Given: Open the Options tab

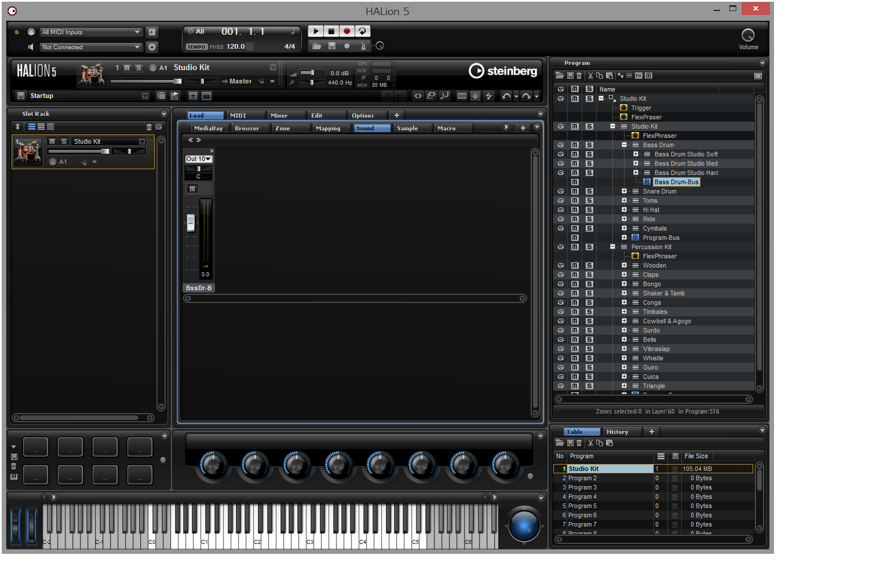Looking at the screenshot, I should [367, 115].
